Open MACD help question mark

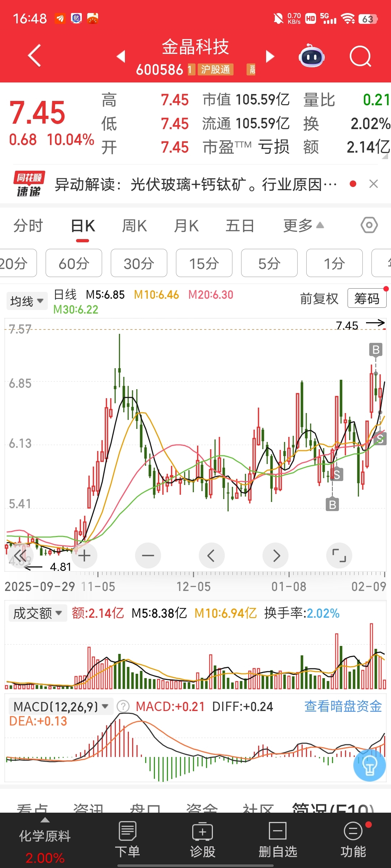(x=123, y=706)
